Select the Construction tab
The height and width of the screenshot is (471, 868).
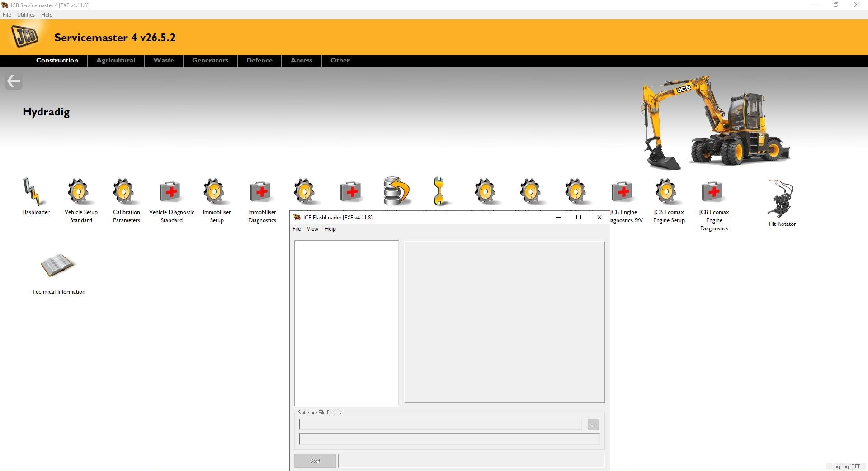coord(57,60)
